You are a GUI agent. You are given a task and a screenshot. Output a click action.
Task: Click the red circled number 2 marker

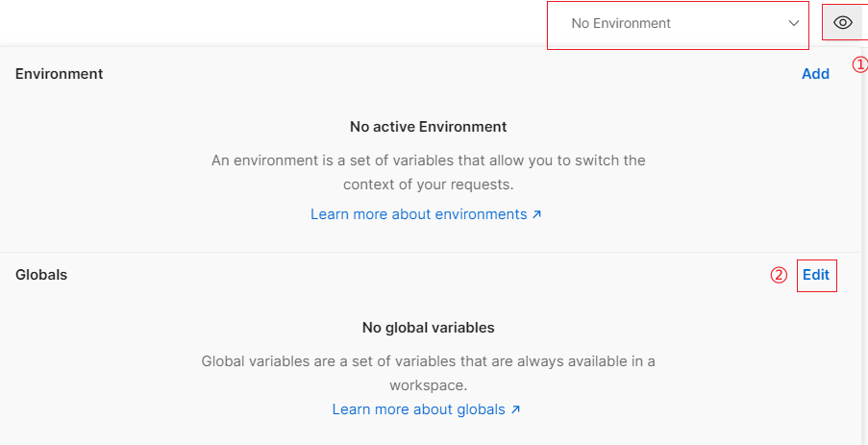tap(779, 275)
